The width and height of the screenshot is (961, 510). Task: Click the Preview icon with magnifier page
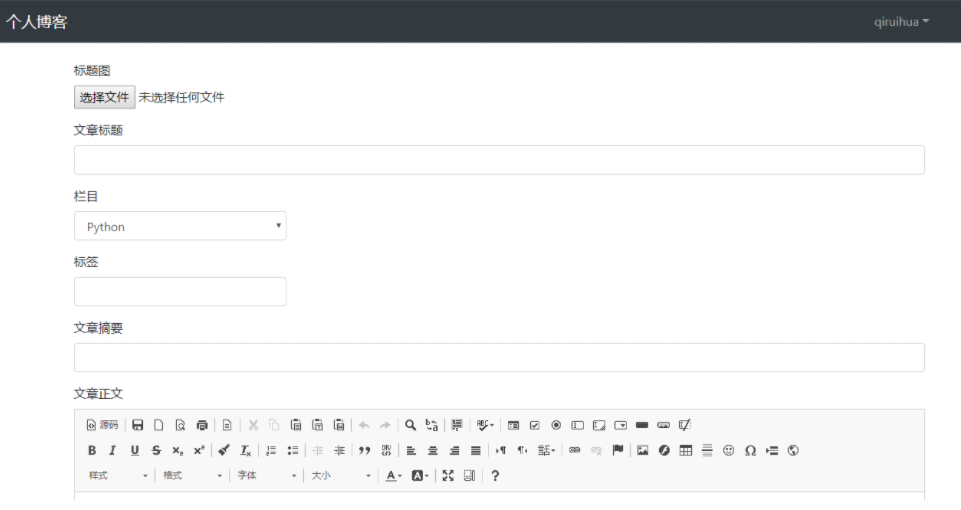point(180,425)
